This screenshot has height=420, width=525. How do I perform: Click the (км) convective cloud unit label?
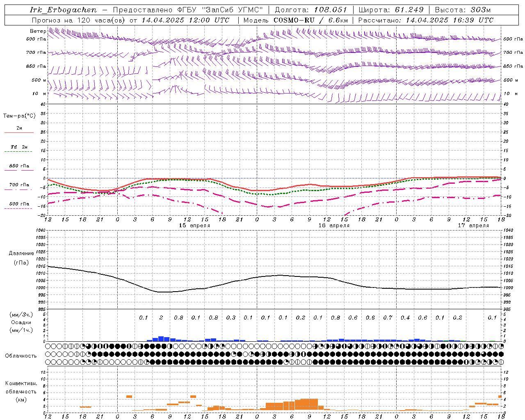click(x=21, y=399)
